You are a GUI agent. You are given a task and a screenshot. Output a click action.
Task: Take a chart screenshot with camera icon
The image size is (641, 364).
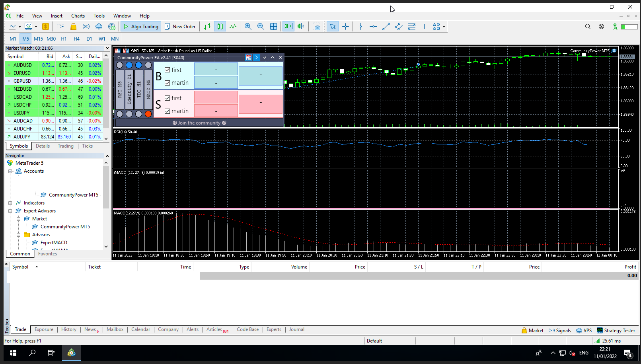(317, 26)
